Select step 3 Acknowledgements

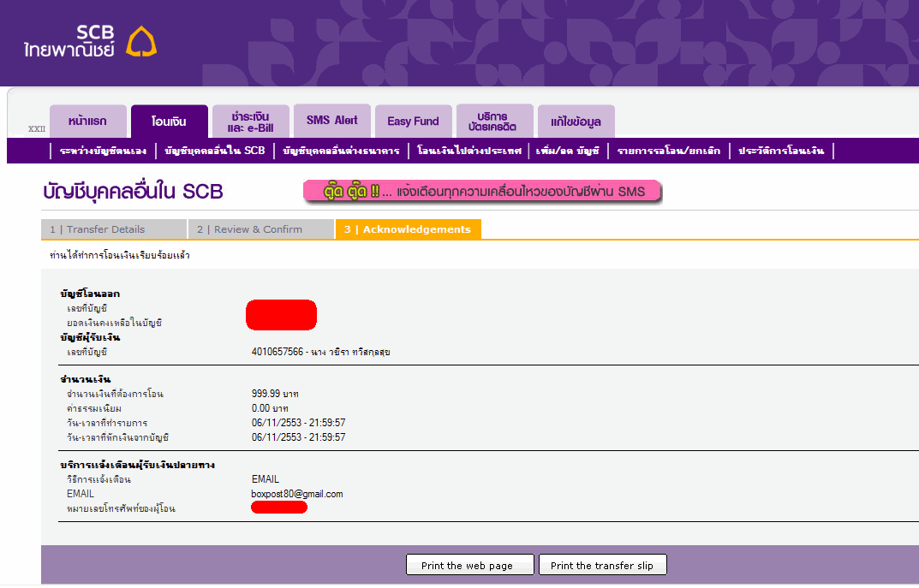(409, 229)
